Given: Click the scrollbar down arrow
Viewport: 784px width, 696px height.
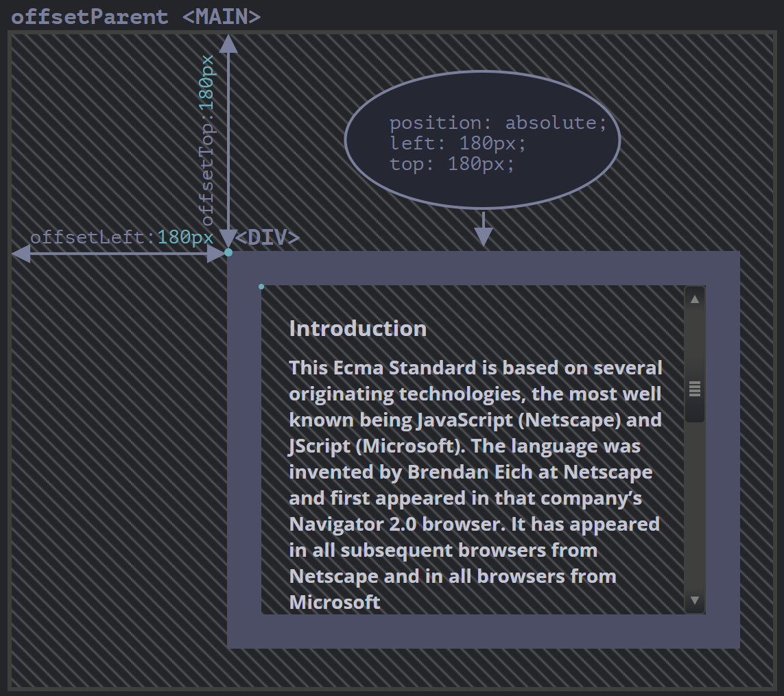Looking at the screenshot, I should [695, 600].
